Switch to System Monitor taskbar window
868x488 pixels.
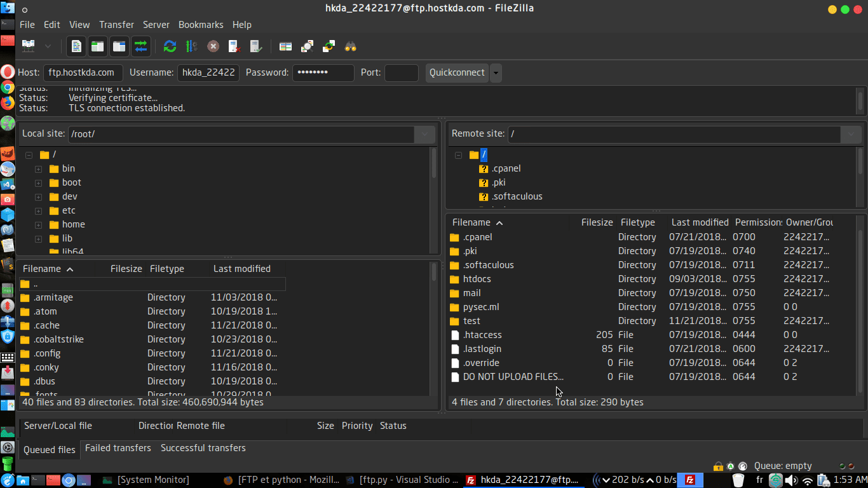146,480
